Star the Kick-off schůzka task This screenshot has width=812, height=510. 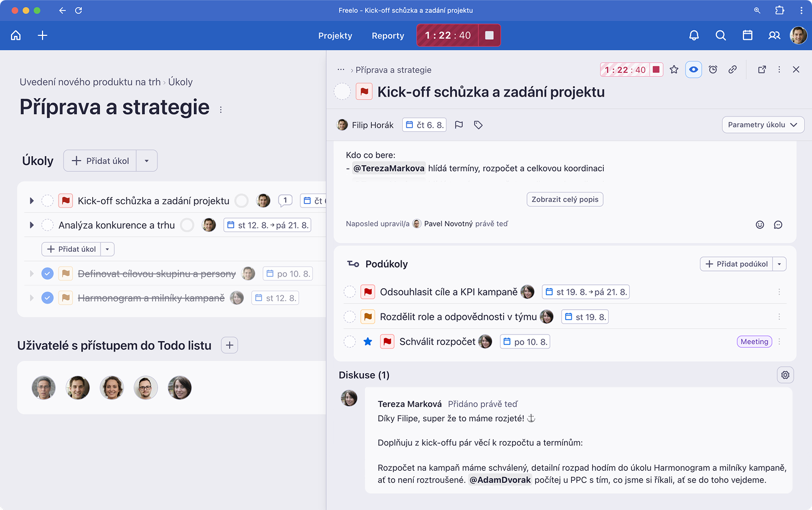pyautogui.click(x=674, y=70)
